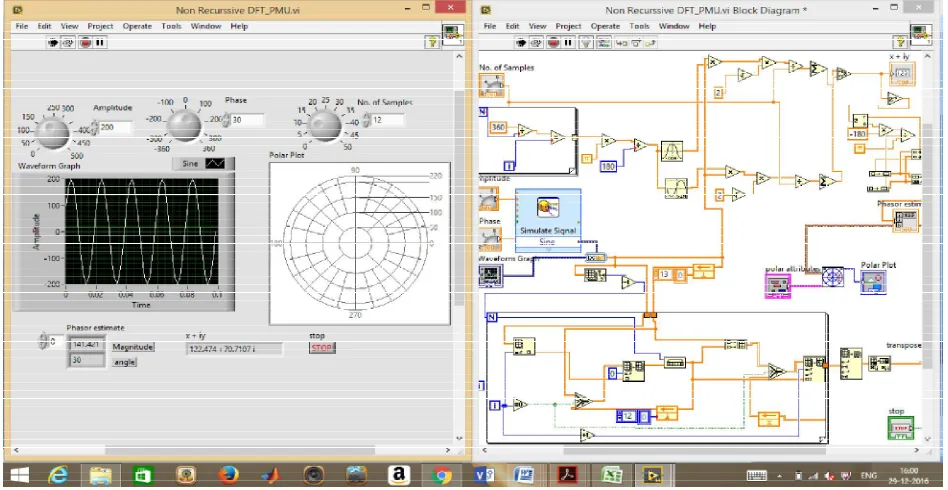This screenshot has height=490, width=948.
Task: Click the Magnitude label button
Action: click(x=133, y=347)
